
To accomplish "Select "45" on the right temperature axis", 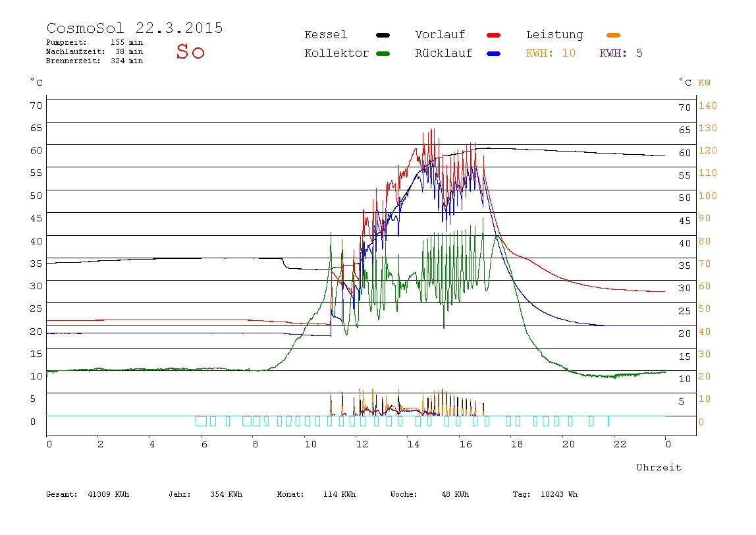I will point(685,221).
